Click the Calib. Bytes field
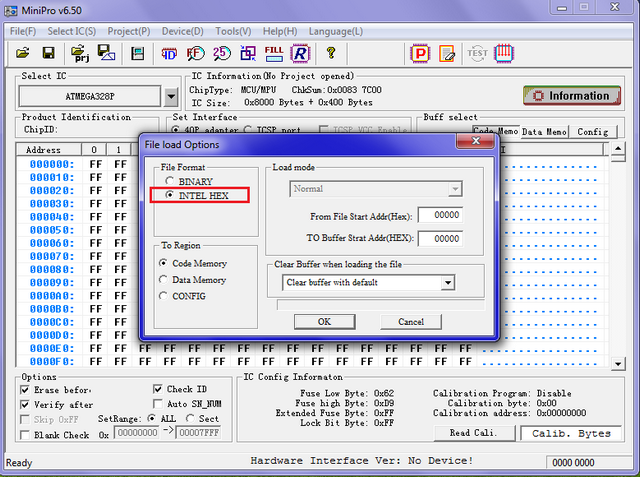Viewport: 640px width, 477px height. pyautogui.click(x=571, y=433)
